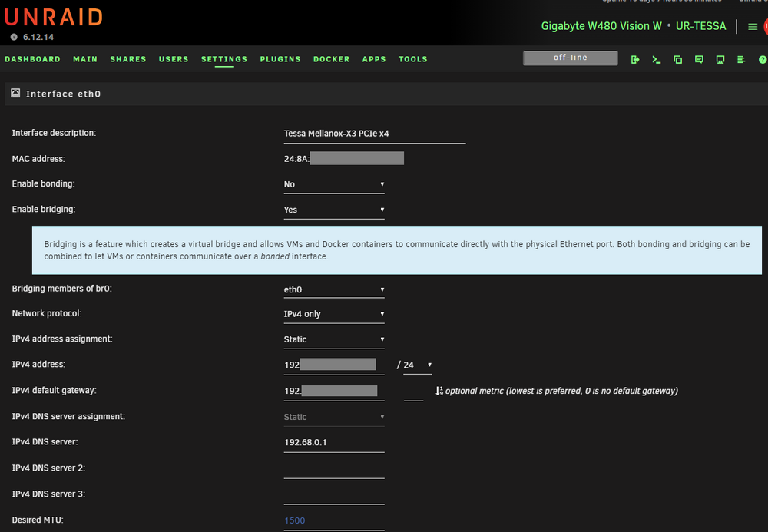
Task: Open the Plugins tab
Action: click(280, 59)
